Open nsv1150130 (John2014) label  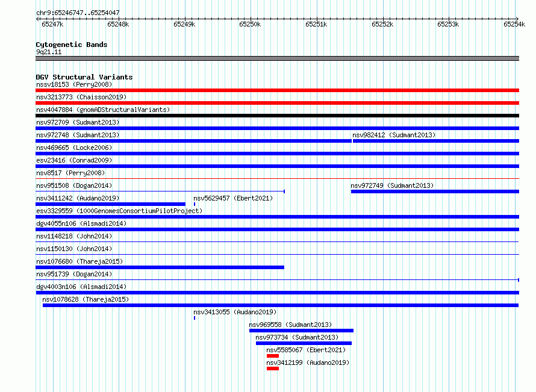click(x=74, y=249)
